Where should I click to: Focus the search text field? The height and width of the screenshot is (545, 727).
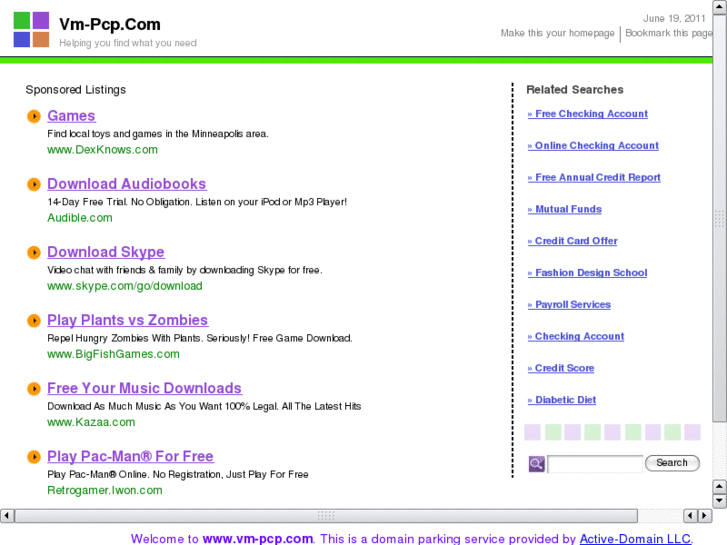pos(595,463)
